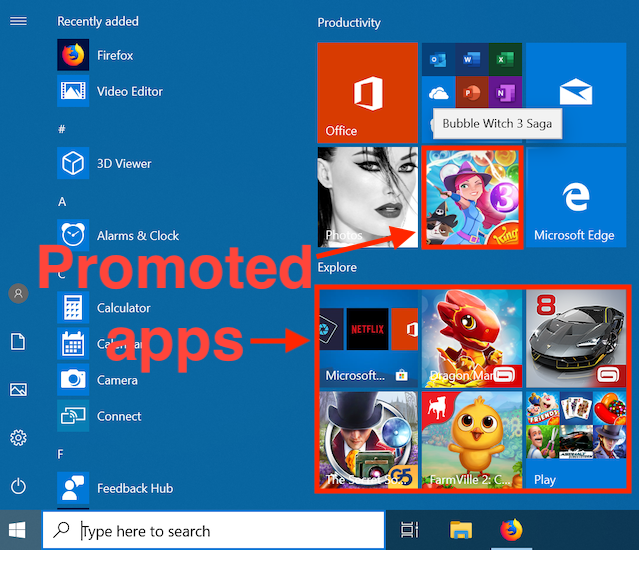This screenshot has width=639, height=571.
Task: Click the Windows Start button
Action: point(18,530)
